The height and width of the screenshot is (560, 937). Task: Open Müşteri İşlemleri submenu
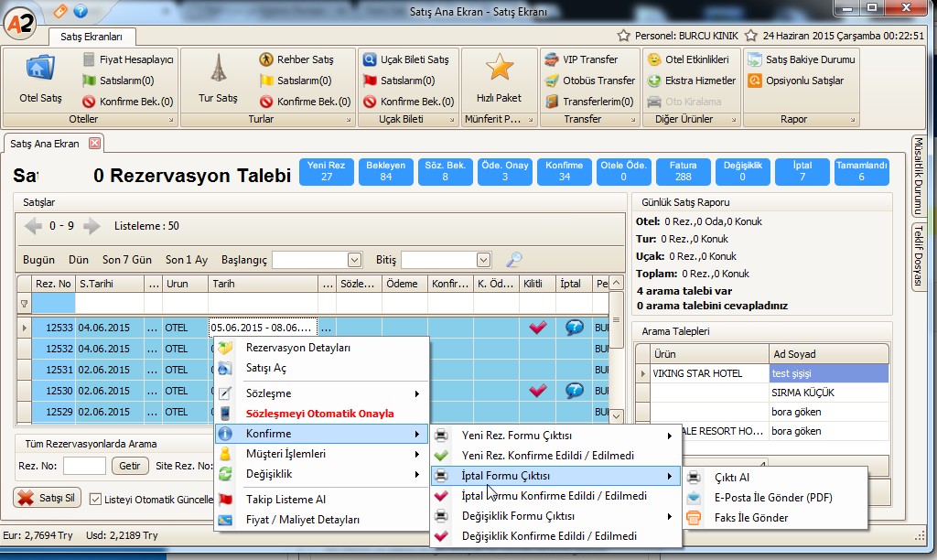321,454
